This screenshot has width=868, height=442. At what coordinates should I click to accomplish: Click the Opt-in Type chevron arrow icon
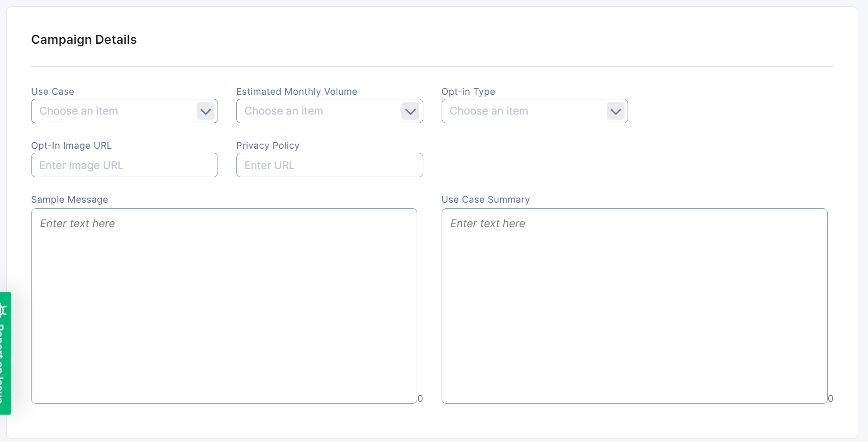(x=615, y=111)
